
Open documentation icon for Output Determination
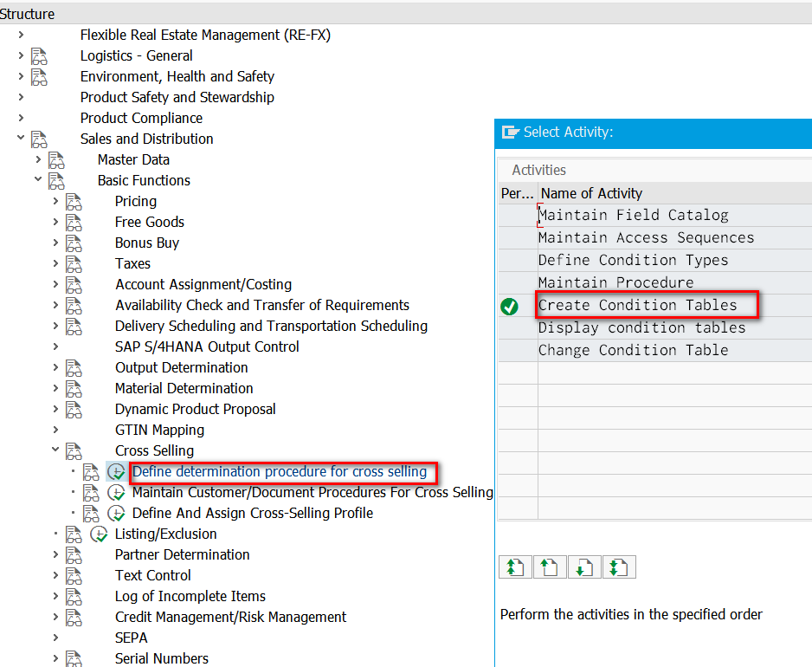tap(74, 368)
